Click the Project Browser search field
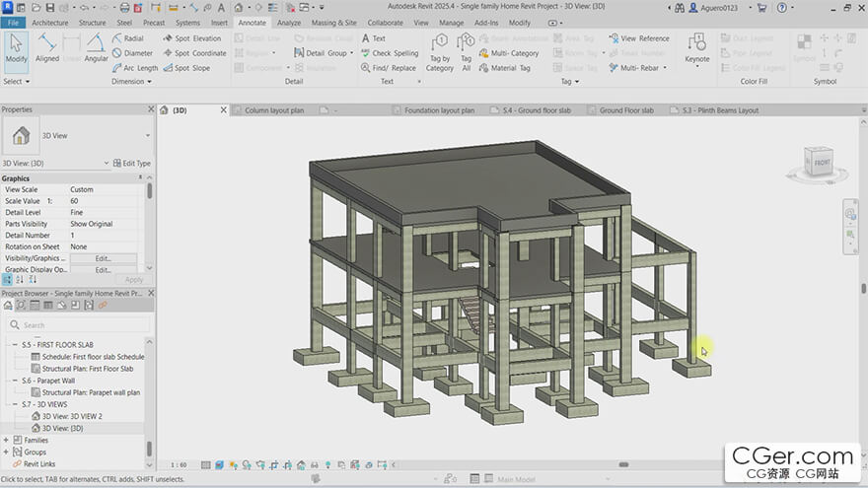868x488 pixels. pos(79,324)
